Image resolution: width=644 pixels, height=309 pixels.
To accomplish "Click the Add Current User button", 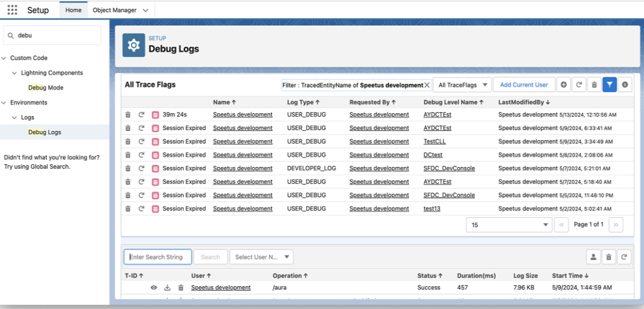I will (524, 85).
